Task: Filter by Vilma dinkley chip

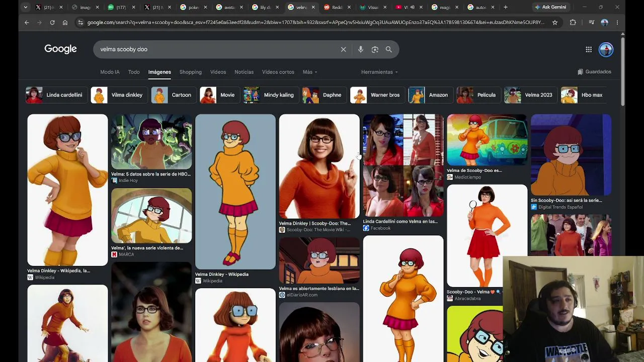Action: click(119, 95)
